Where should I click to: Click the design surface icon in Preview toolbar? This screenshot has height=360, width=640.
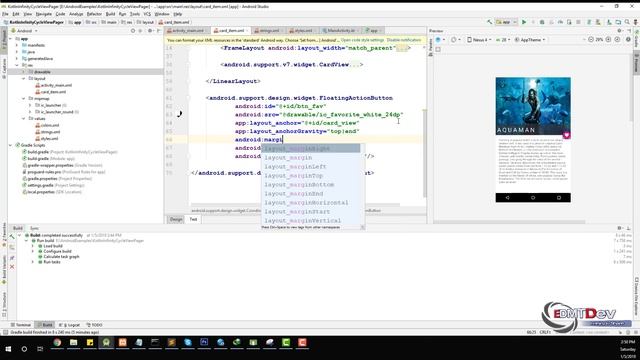tap(439, 40)
